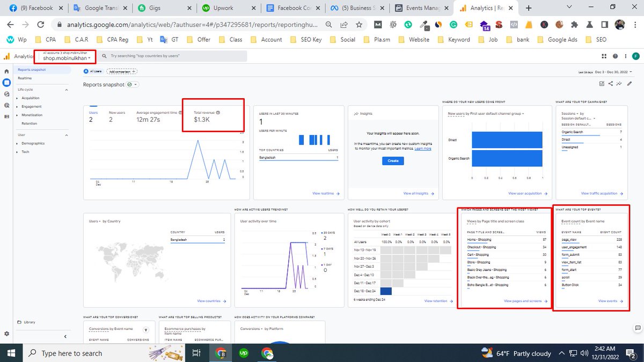Expand Demographics in sidebar
644x362 pixels.
pyautogui.click(x=18, y=143)
